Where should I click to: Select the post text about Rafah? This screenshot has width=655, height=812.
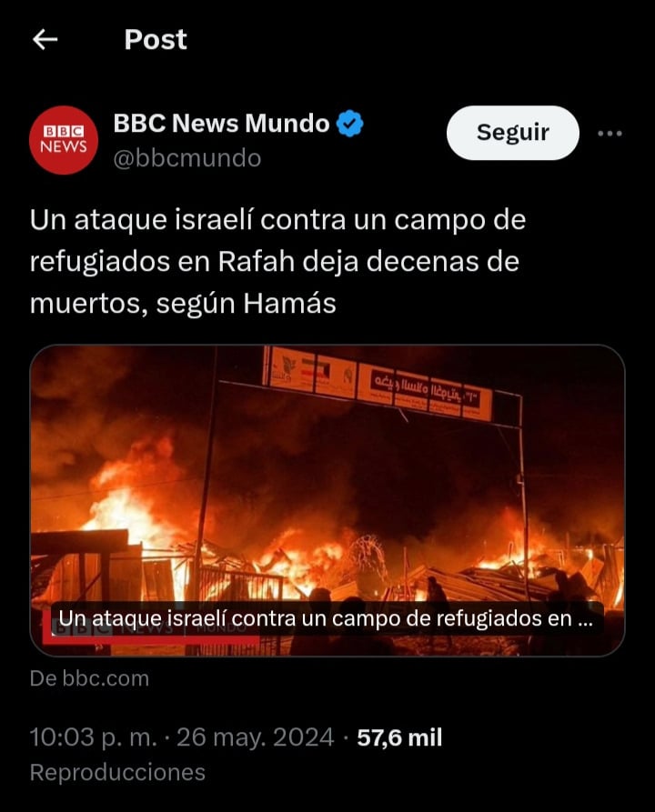pyautogui.click(x=277, y=262)
